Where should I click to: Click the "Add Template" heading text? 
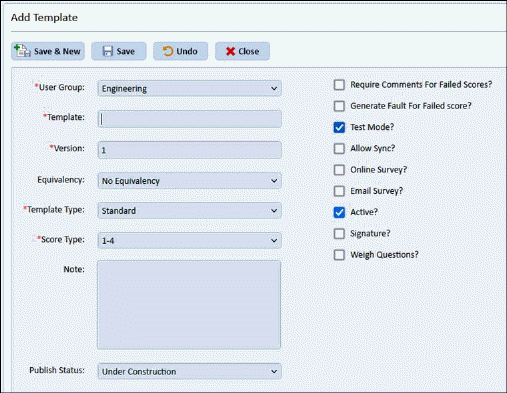point(44,17)
